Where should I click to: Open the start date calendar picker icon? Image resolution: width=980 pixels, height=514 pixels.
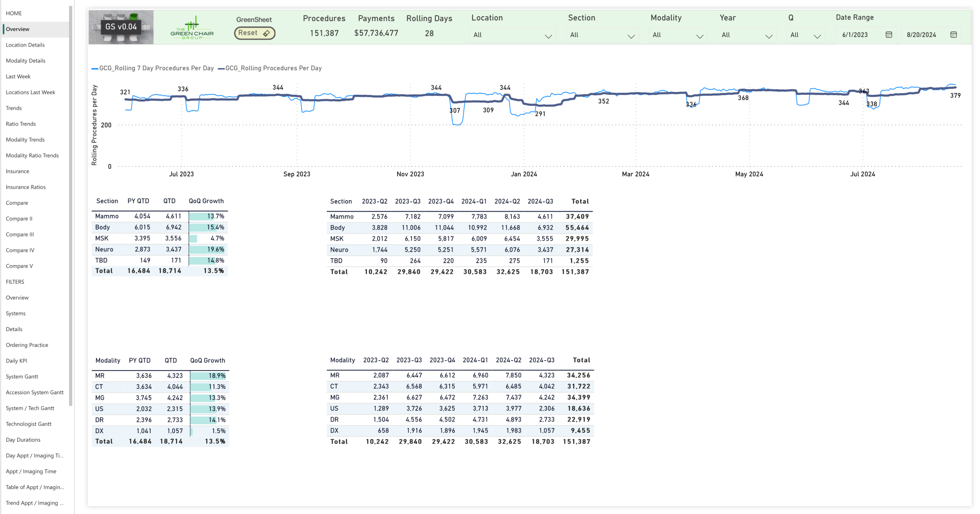click(x=888, y=35)
